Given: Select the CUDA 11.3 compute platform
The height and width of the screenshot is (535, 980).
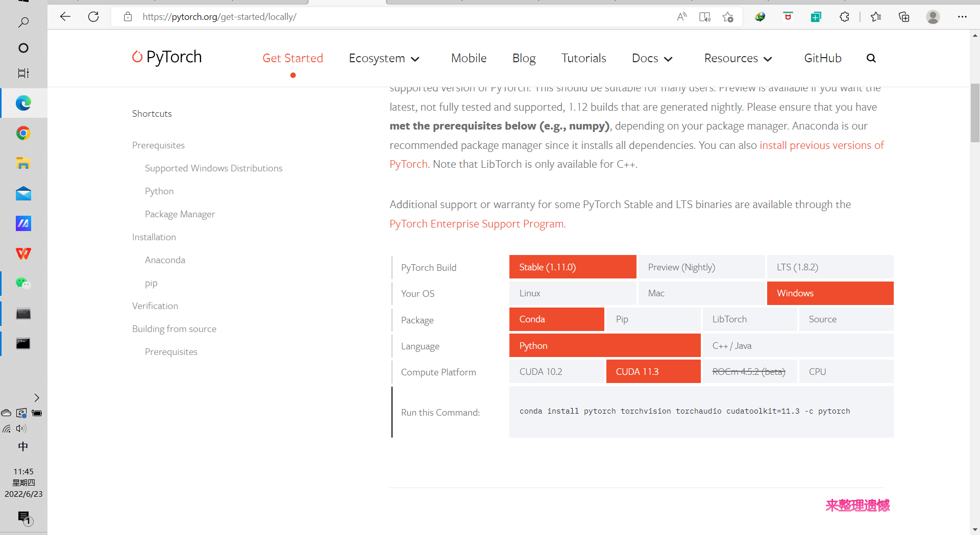Looking at the screenshot, I should (x=653, y=372).
